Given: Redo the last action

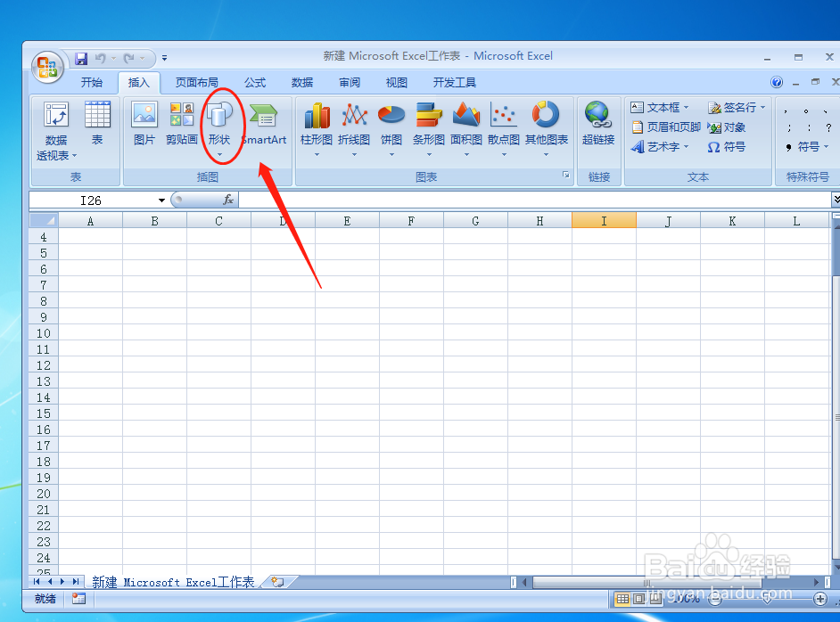Looking at the screenshot, I should (x=129, y=58).
